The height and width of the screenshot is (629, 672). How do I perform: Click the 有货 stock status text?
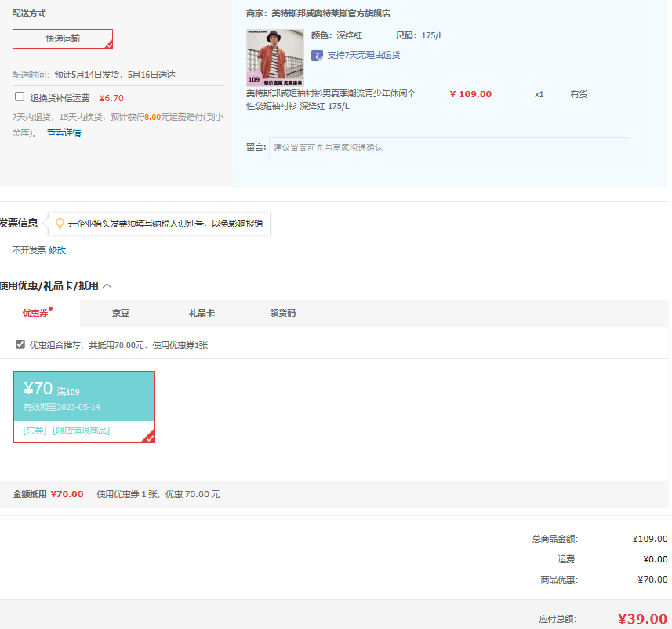coord(579,94)
